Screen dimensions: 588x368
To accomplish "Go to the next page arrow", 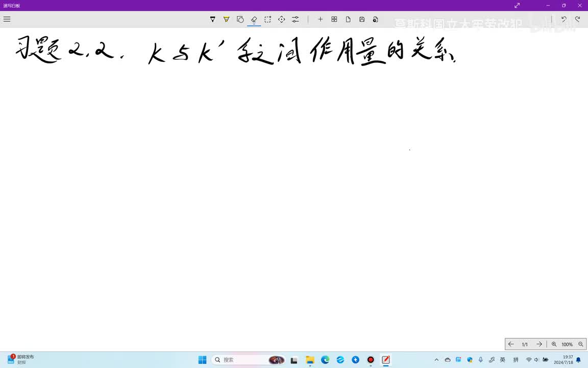I will [539, 344].
